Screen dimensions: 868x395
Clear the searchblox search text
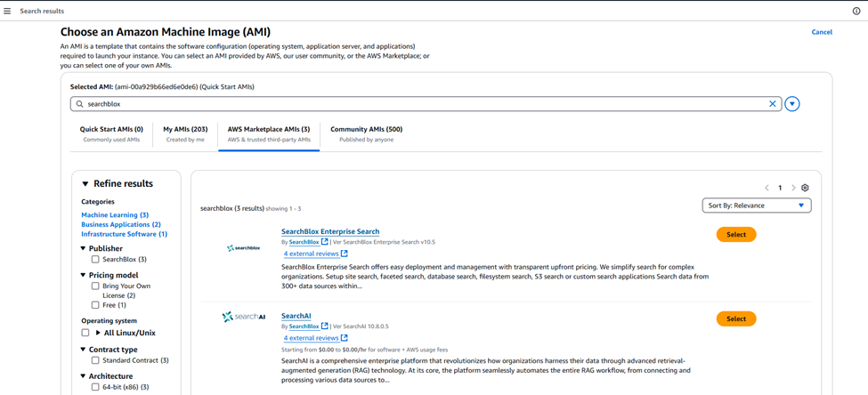pyautogui.click(x=772, y=104)
